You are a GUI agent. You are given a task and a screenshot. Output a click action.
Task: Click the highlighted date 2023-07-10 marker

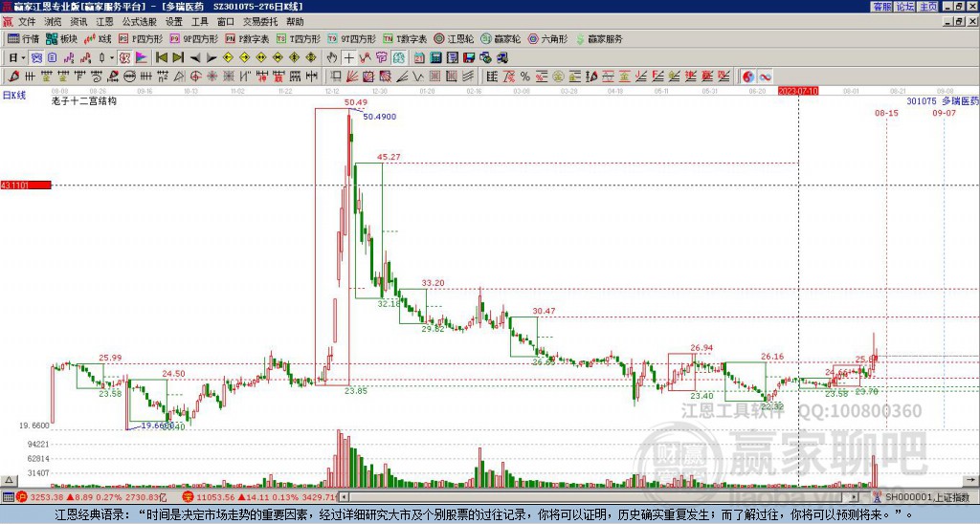tap(798, 91)
